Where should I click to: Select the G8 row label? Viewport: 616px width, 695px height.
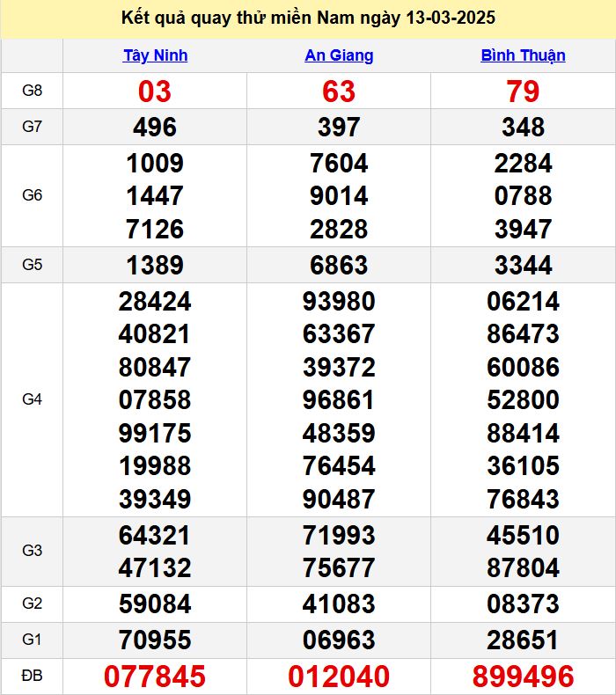click(32, 91)
